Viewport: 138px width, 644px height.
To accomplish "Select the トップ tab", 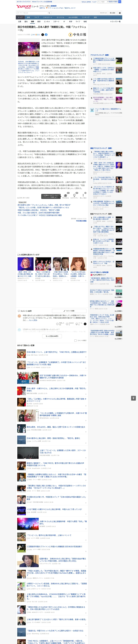I will tap(20, 17).
